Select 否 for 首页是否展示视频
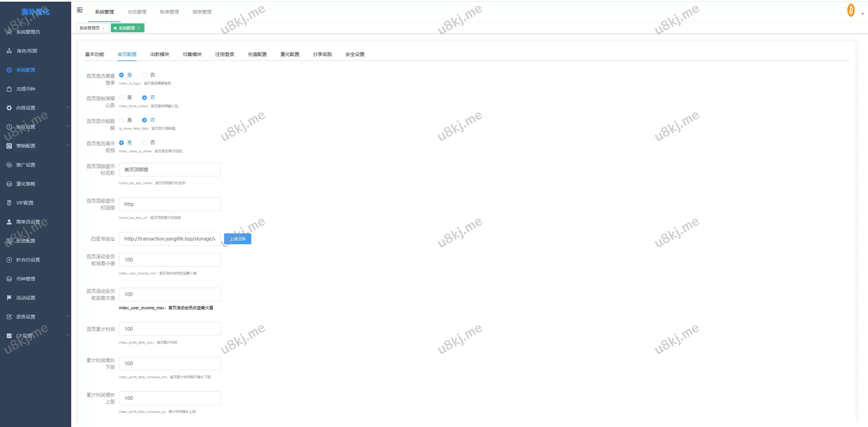 point(145,143)
